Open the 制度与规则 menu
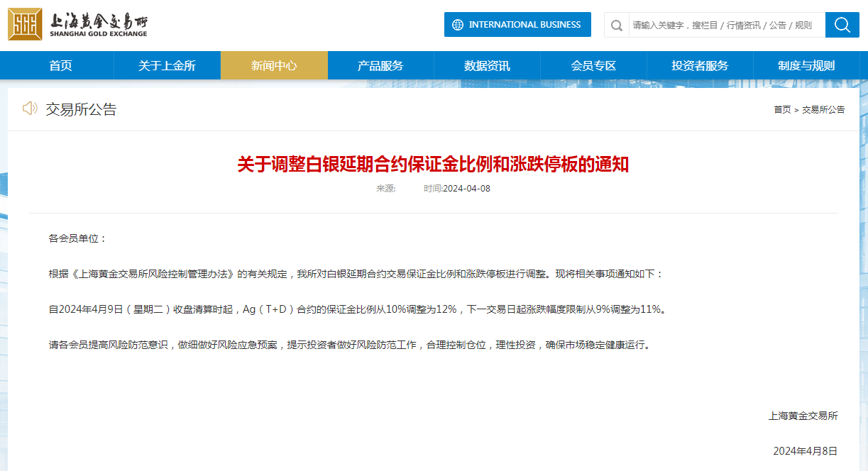The image size is (868, 471). [x=806, y=65]
